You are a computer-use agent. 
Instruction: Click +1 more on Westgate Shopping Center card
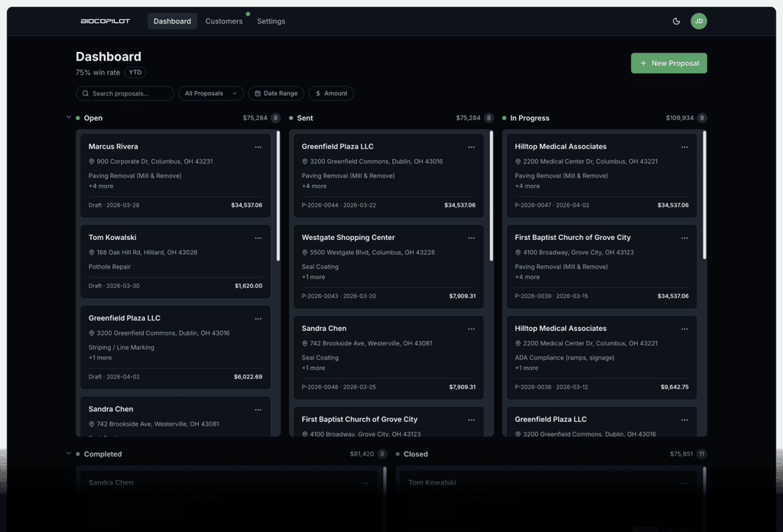coord(313,277)
